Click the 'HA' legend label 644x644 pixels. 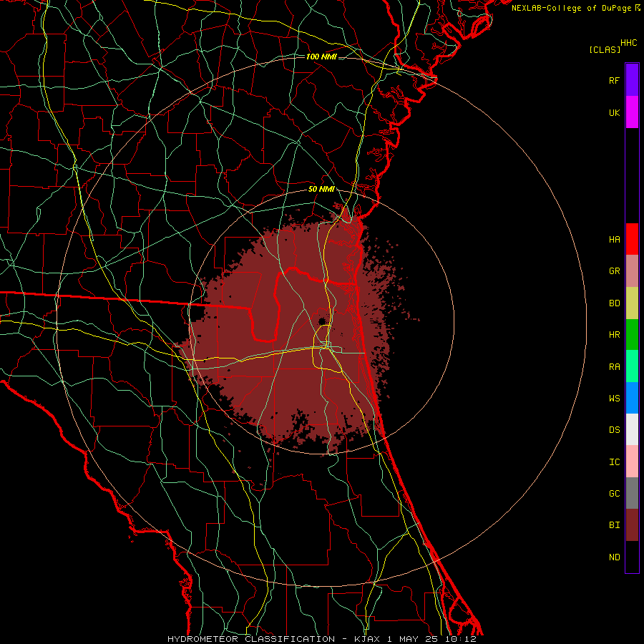click(x=614, y=239)
